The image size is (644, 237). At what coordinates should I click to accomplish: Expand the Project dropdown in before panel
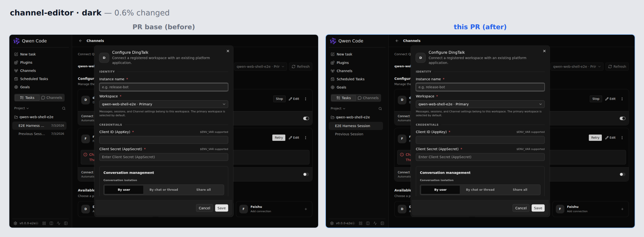pyautogui.click(x=22, y=108)
